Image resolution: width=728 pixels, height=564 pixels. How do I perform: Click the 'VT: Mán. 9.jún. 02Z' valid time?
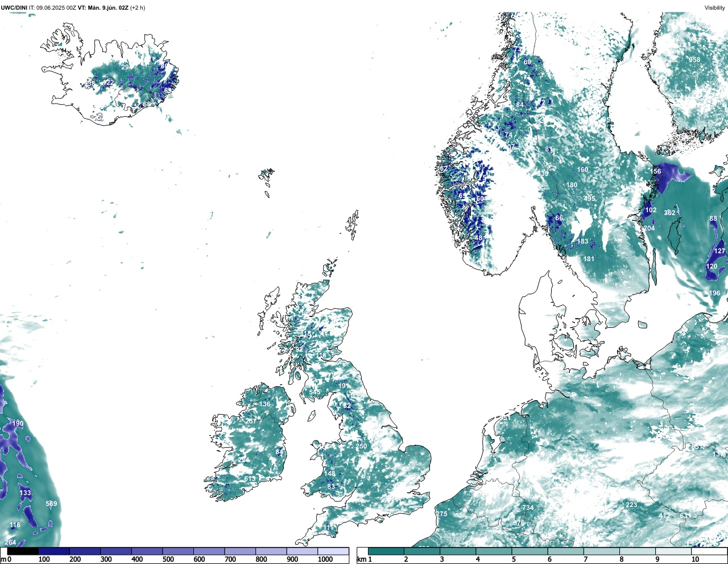pos(103,8)
